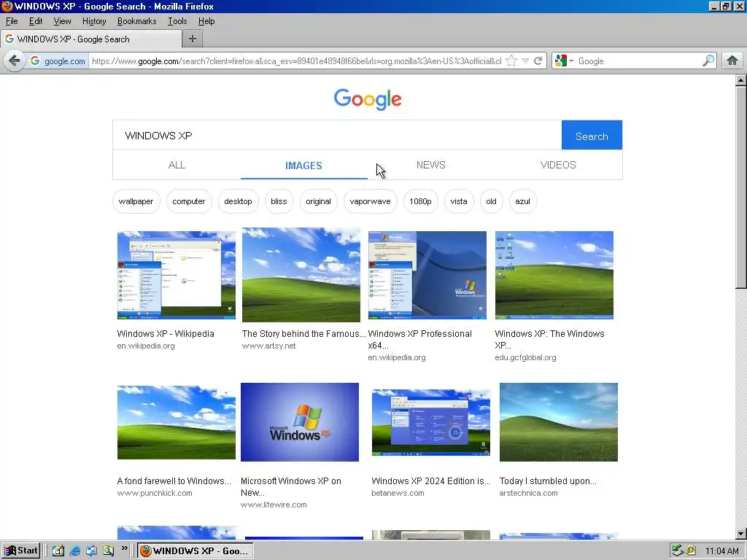Bookmark this page with the star icon
The width and height of the screenshot is (747, 560).
[x=511, y=61]
